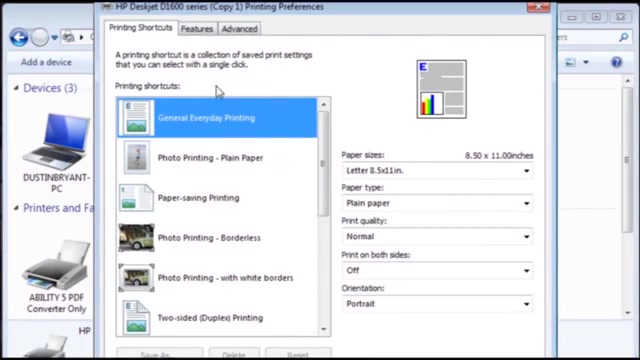Expand the Print on both sides dropdown
The height and width of the screenshot is (360, 640).
coord(437,271)
